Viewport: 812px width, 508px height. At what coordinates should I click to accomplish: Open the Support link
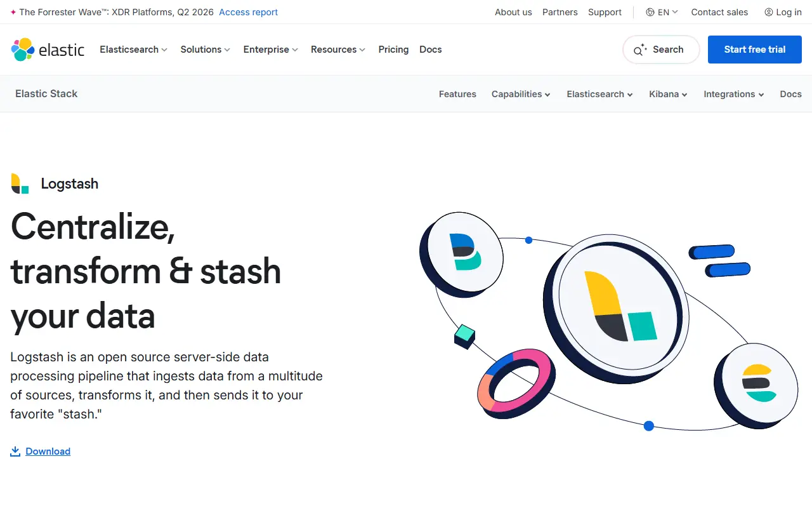tap(605, 12)
